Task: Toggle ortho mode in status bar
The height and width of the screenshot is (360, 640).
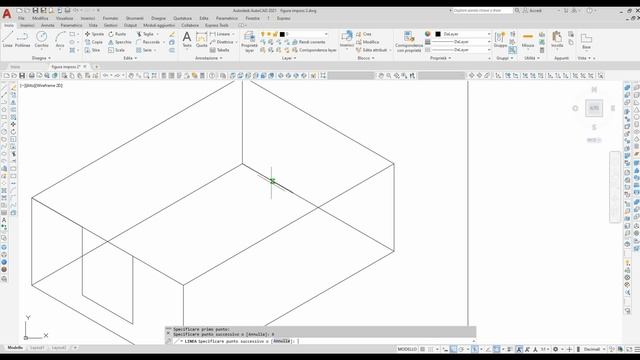Action: [453, 349]
